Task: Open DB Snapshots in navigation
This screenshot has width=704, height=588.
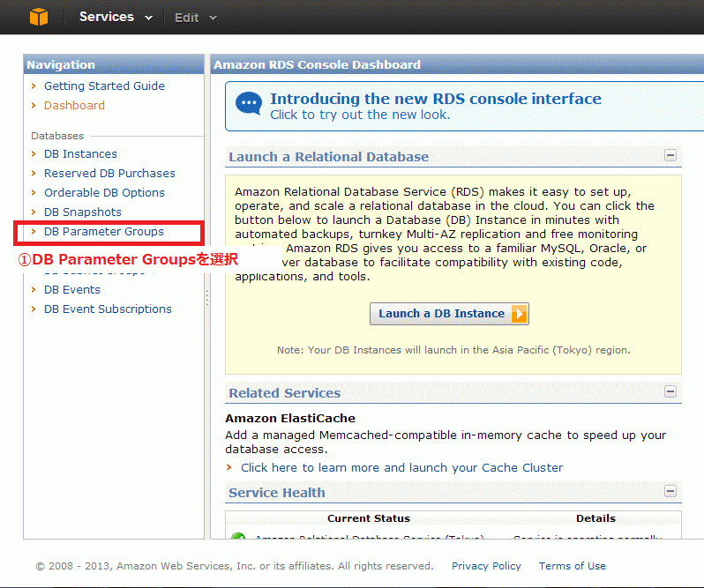Action: pyautogui.click(x=83, y=212)
